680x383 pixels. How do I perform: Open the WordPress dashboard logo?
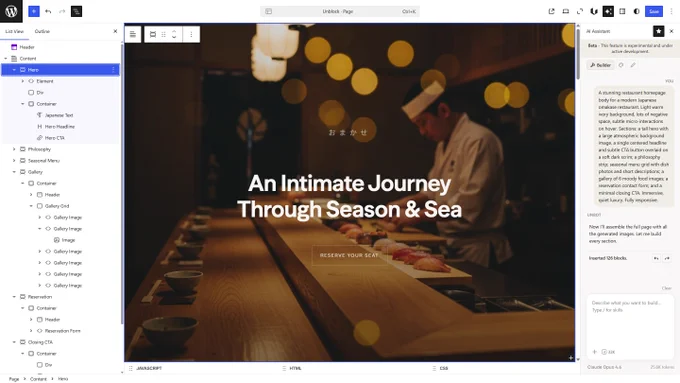pos(11,11)
